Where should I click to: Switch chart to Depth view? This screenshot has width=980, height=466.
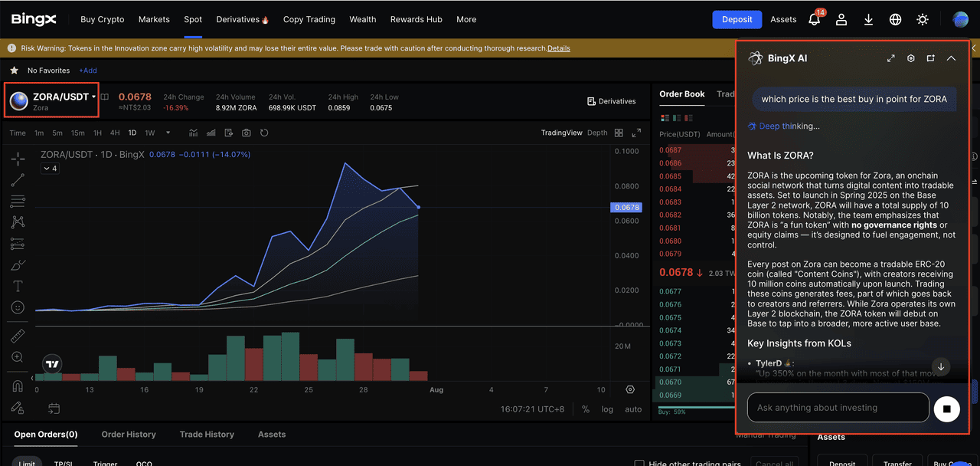tap(597, 133)
